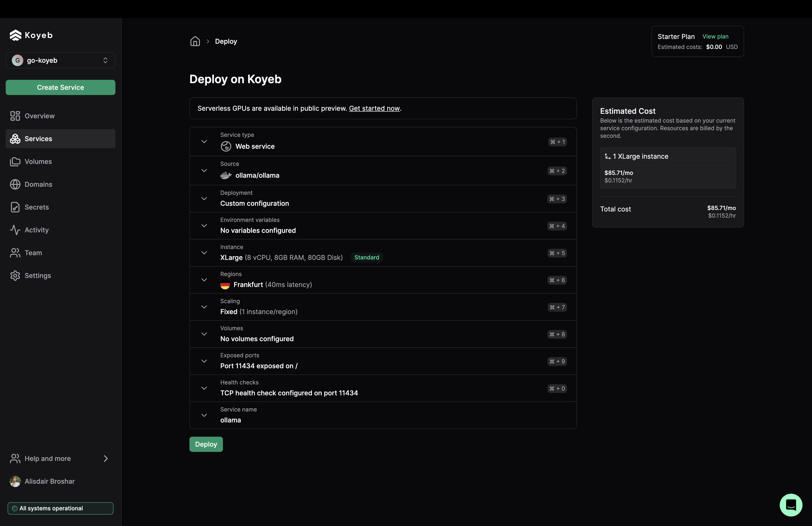Screen dimensions: 812x526
Task: Follow the View plan link
Action: tap(715, 37)
